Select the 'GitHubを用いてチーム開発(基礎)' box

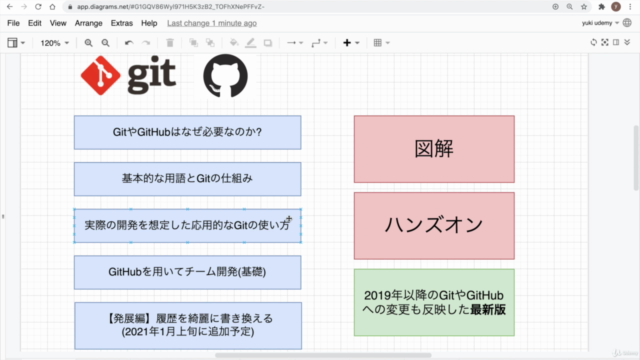188,272
